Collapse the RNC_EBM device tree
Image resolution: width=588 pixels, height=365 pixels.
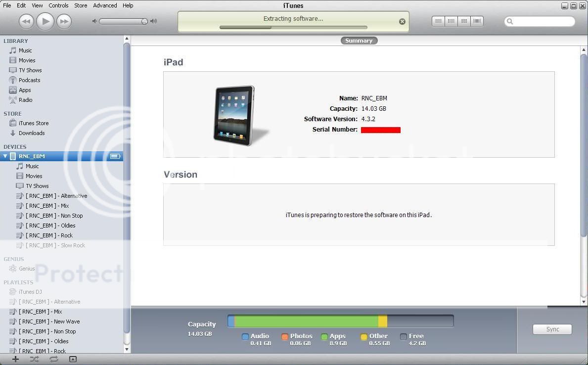[x=5, y=156]
